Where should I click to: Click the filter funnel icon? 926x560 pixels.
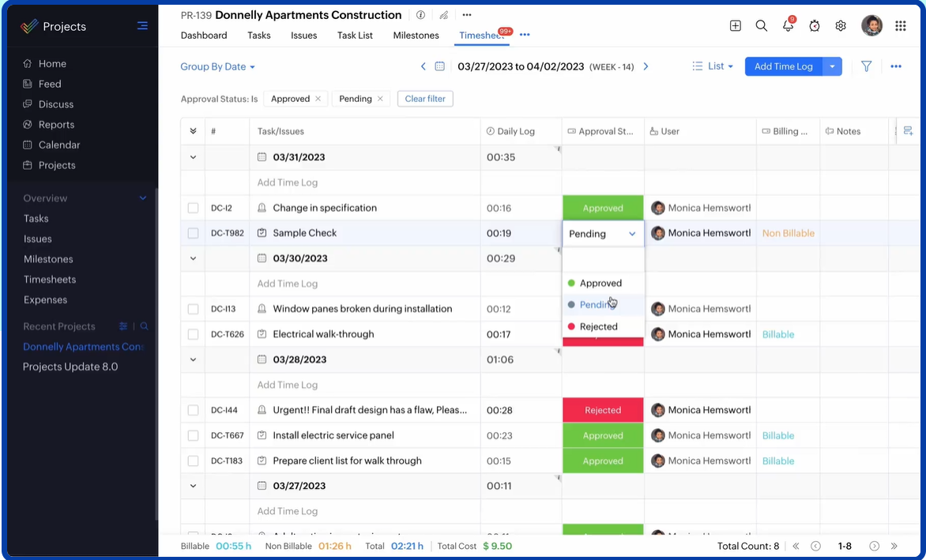(866, 67)
